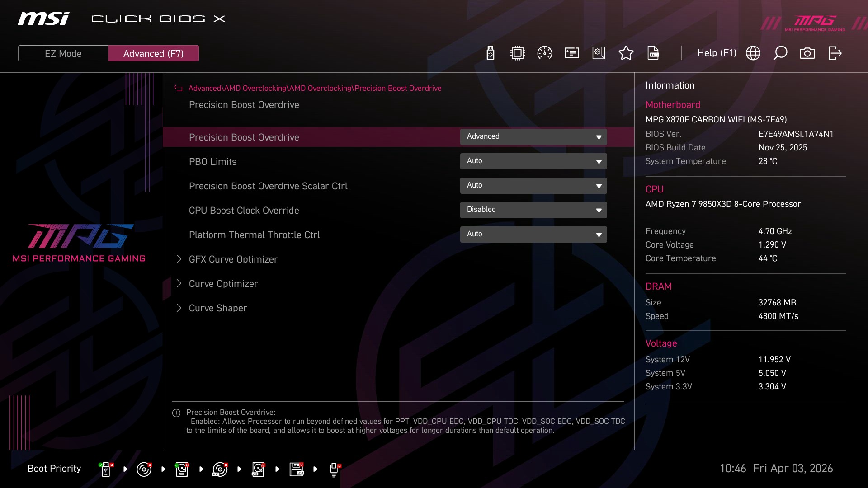Take a screenshot with camera icon
The width and height of the screenshot is (868, 488).
pos(807,53)
